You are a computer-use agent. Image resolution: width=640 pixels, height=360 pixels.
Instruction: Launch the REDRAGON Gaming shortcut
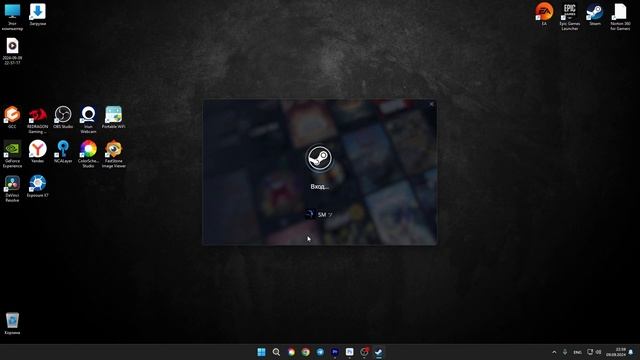tap(38, 120)
